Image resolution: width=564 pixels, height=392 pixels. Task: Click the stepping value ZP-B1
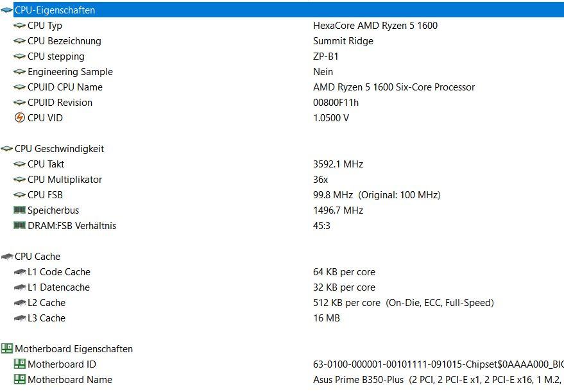pos(326,57)
